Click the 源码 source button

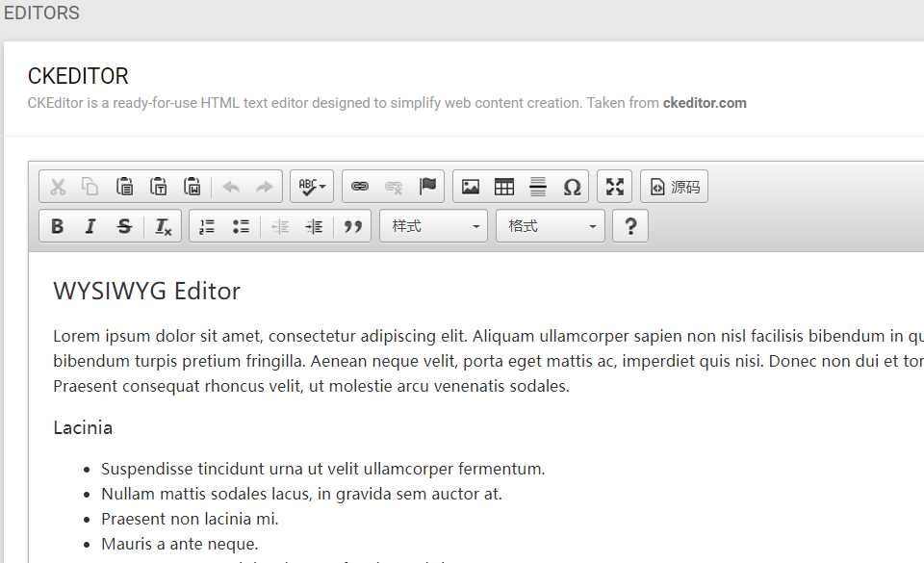pos(674,187)
